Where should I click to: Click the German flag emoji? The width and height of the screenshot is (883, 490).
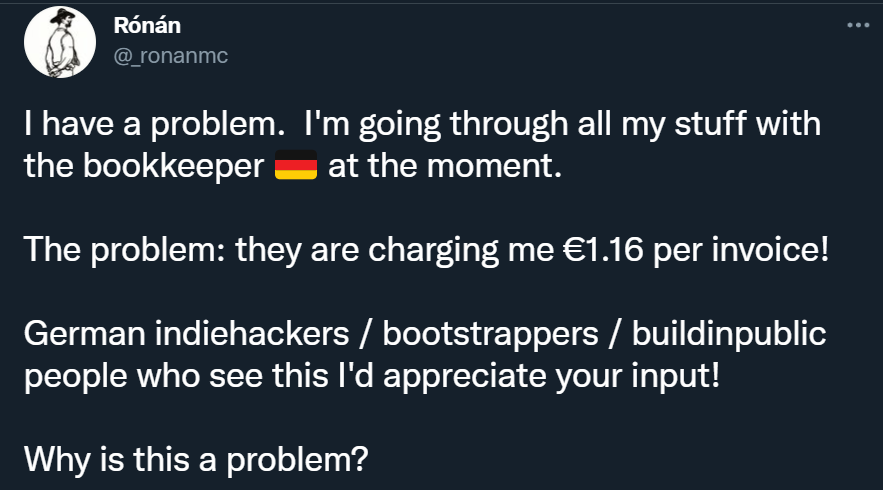click(x=296, y=165)
